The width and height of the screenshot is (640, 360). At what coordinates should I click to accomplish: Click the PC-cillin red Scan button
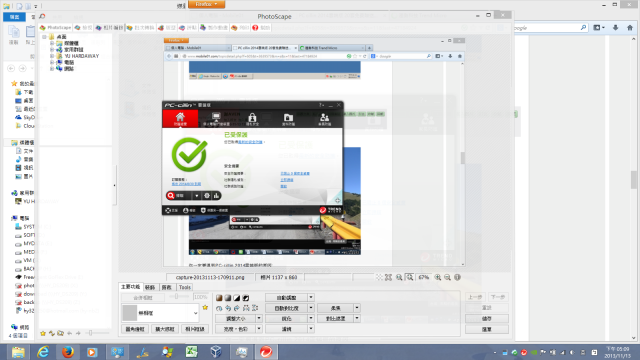pyautogui.click(x=178, y=196)
